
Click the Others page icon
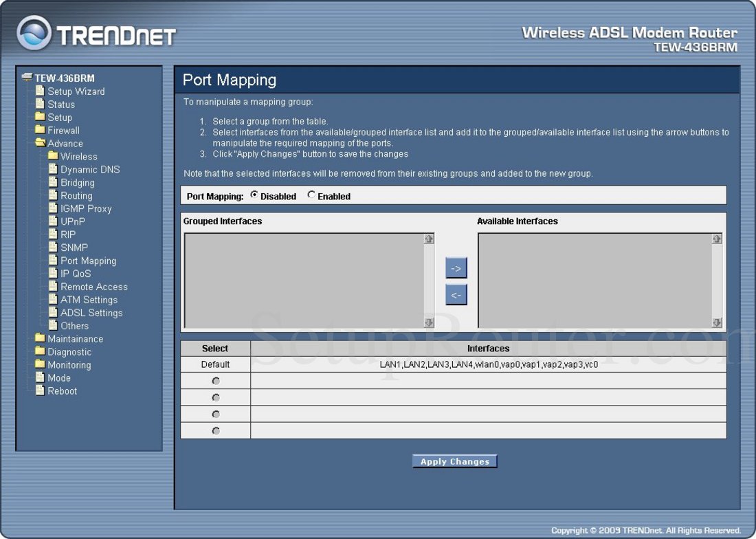pos(53,325)
